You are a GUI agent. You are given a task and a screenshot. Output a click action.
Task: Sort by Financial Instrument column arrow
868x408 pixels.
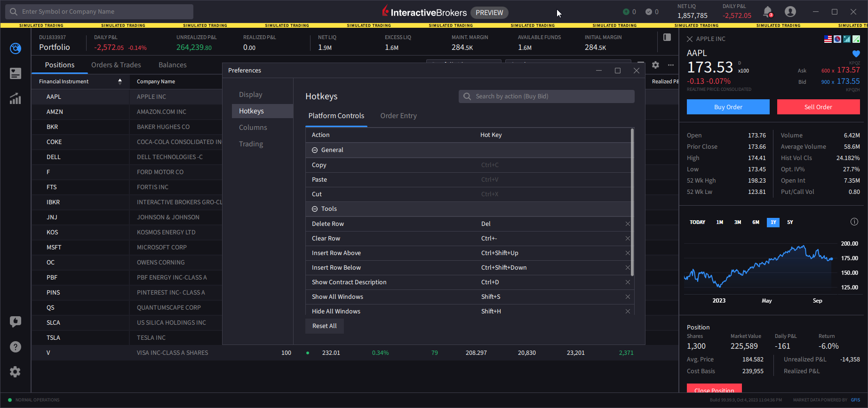120,81
